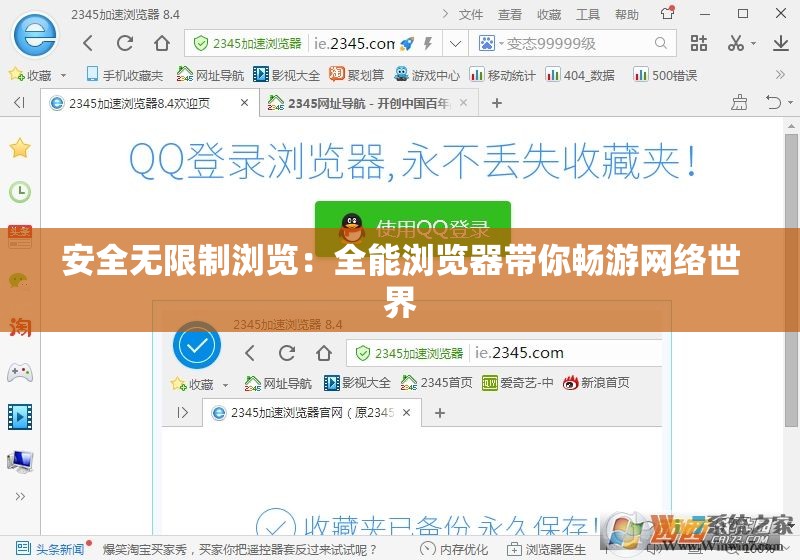This screenshot has width=800, height=560.
Task: Click the lightning speed mode icon
Action: (x=428, y=44)
